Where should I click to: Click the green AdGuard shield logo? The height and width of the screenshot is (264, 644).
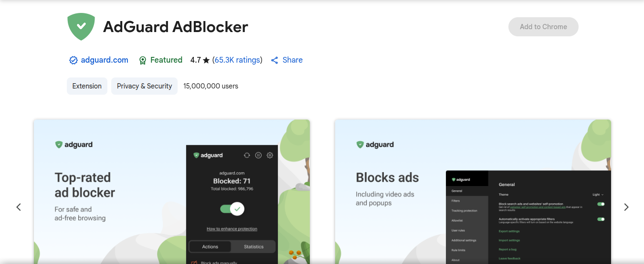[82, 26]
